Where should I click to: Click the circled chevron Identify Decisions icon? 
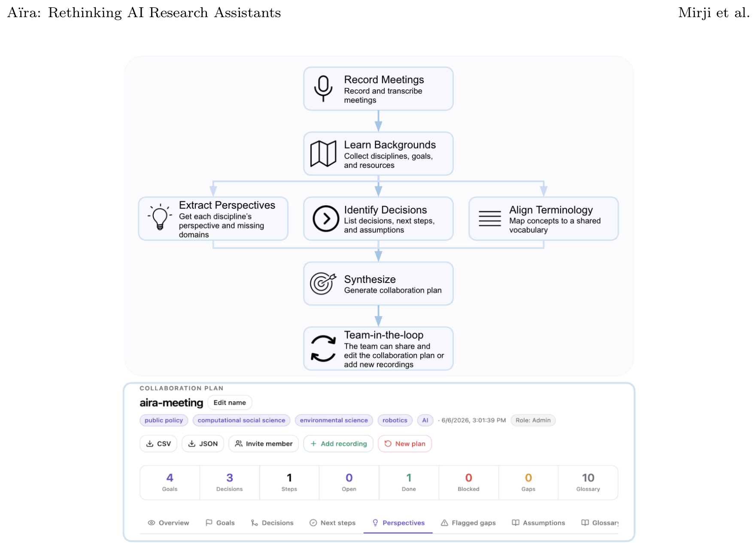(x=326, y=218)
